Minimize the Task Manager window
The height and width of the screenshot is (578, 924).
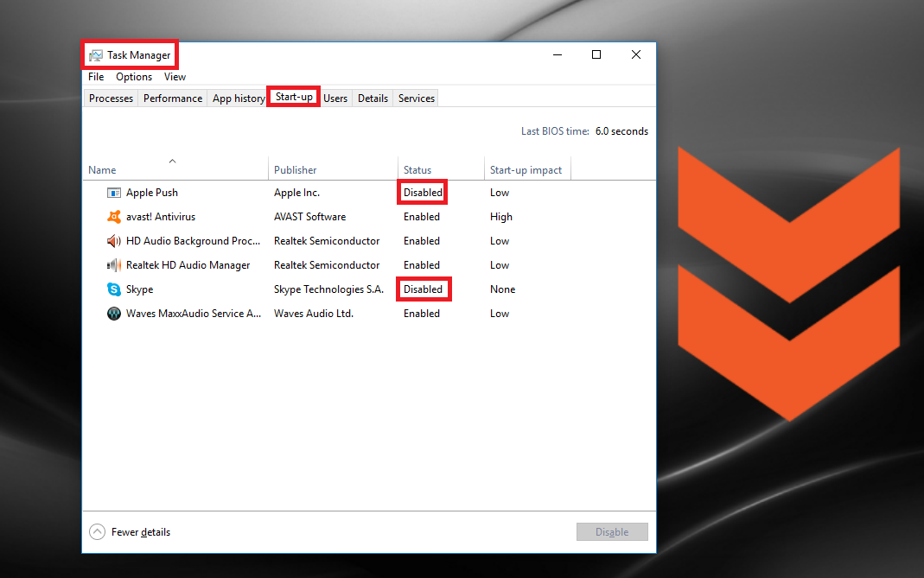click(x=558, y=54)
